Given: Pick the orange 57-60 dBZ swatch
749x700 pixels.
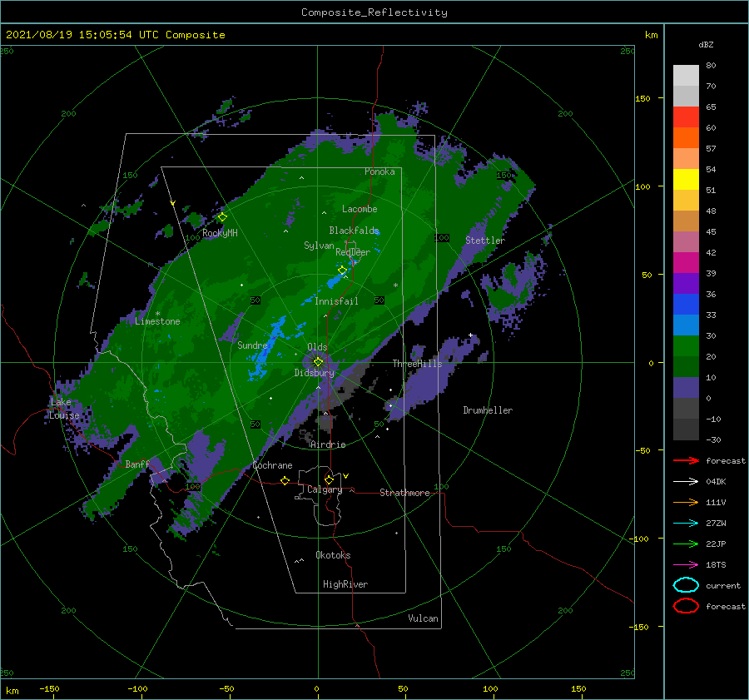Looking at the screenshot, I should pyautogui.click(x=686, y=138).
